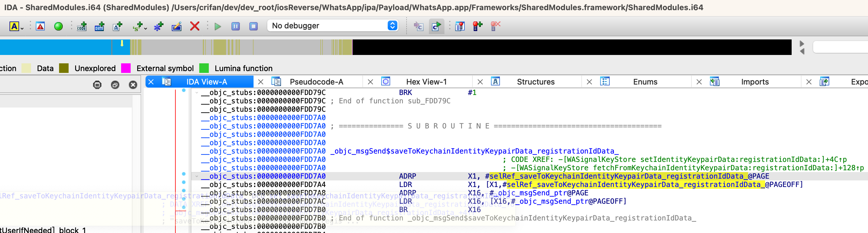
Task: Close the IDA View-A tab
Action: 151,82
